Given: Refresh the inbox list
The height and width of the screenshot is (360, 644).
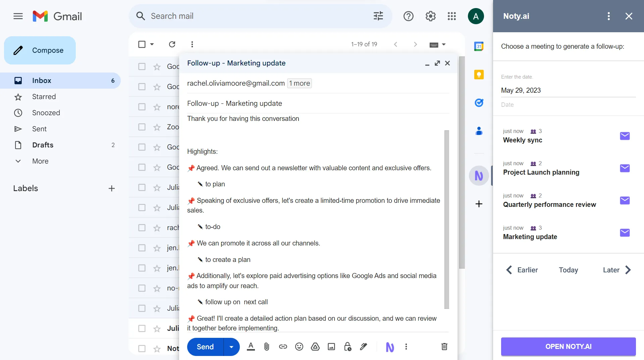Looking at the screenshot, I should [x=172, y=44].
